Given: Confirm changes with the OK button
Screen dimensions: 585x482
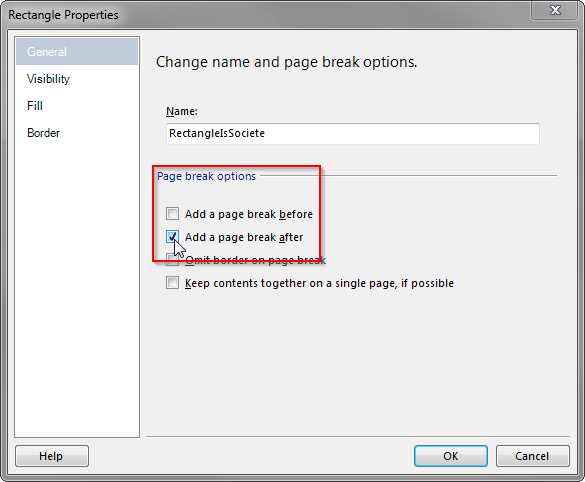Looking at the screenshot, I should tap(451, 456).
